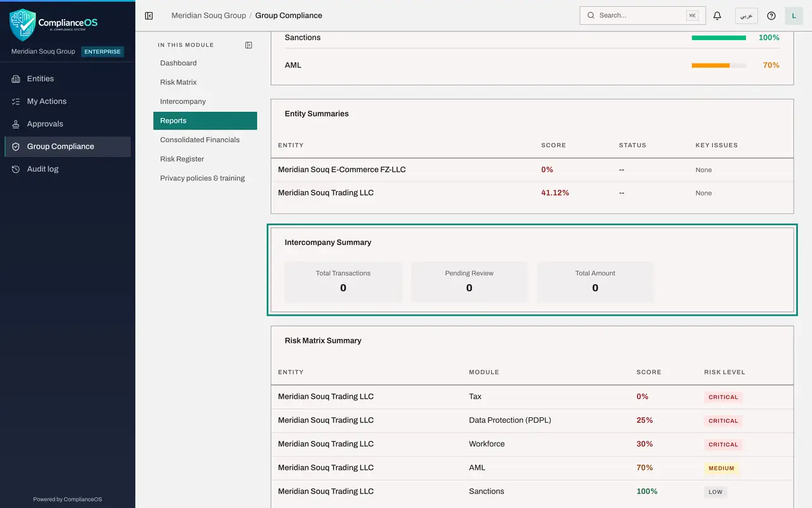Click the Risk Matrix Summary heading
The width and height of the screenshot is (812, 508).
tap(323, 340)
